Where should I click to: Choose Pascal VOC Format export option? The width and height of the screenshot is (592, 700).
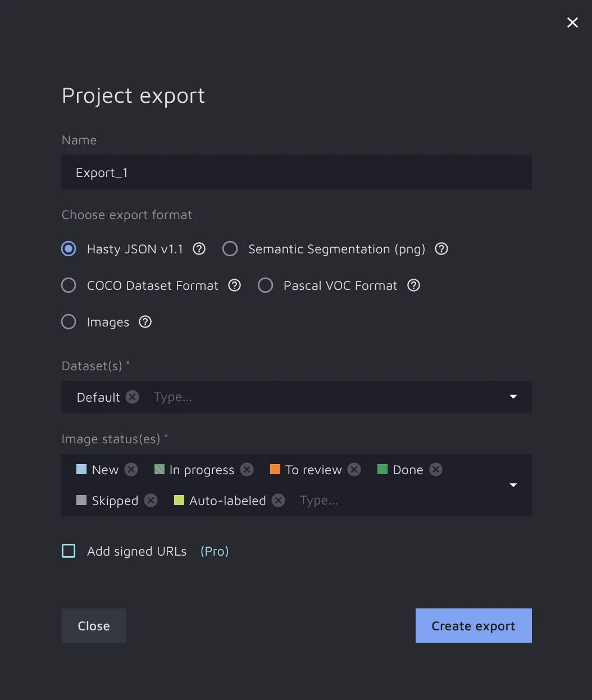(265, 285)
